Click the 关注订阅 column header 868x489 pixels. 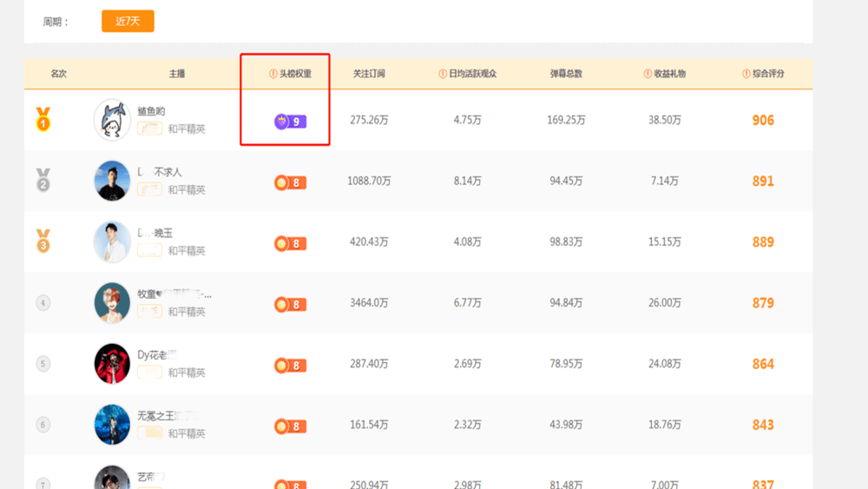tap(369, 74)
